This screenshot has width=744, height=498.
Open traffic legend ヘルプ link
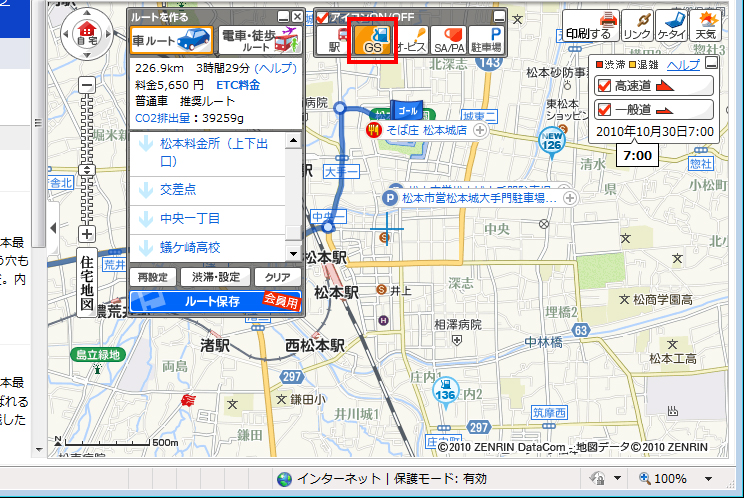coord(683,65)
